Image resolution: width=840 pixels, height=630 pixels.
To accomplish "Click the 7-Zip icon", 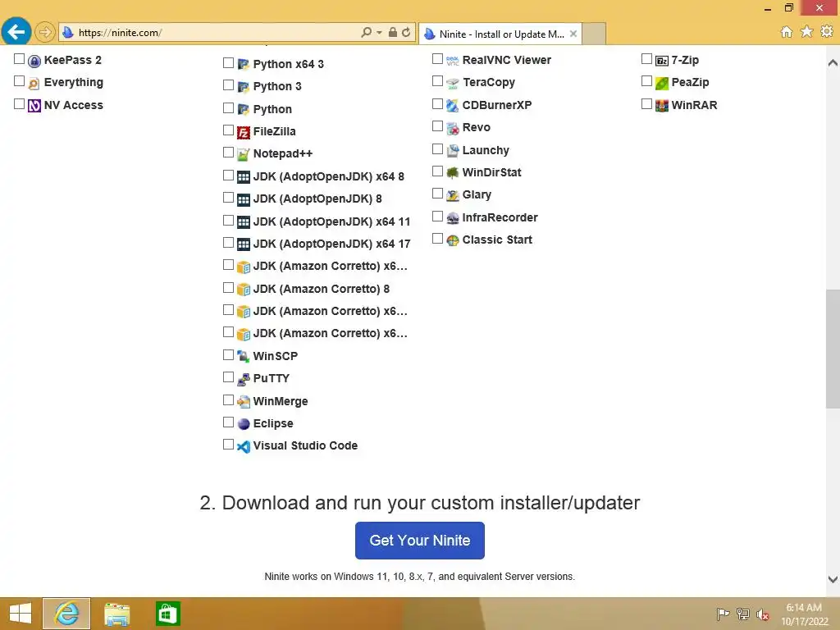I will coord(662,61).
